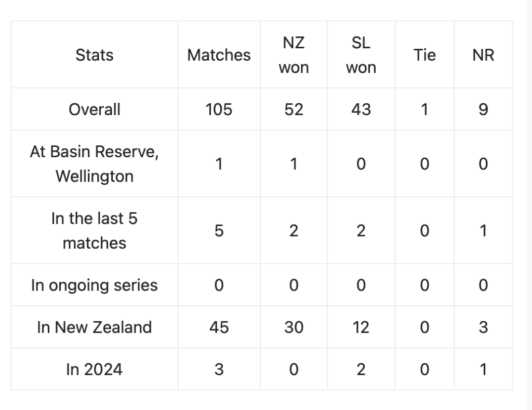Image resolution: width=532 pixels, height=410 pixels.
Task: Click the Stats column header
Action: (95, 55)
